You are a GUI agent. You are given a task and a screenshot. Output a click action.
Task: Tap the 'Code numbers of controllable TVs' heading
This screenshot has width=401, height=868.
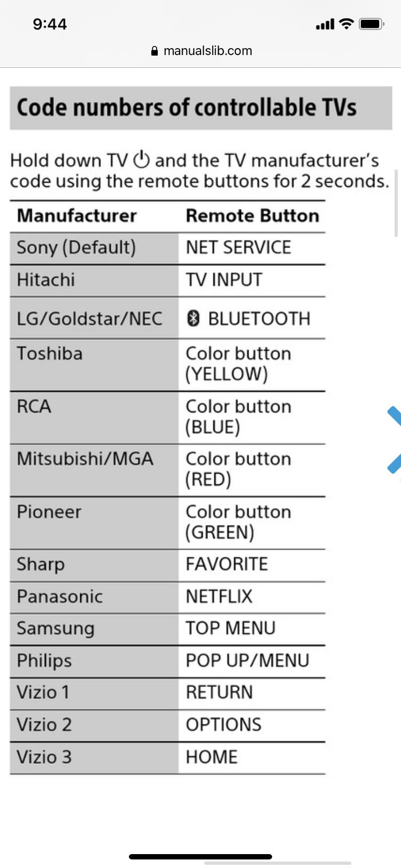pos(187,107)
